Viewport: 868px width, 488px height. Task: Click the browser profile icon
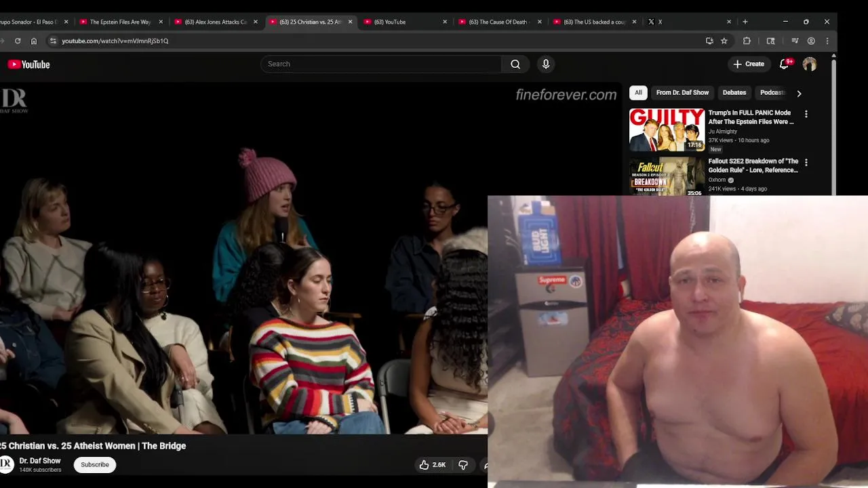pyautogui.click(x=811, y=41)
